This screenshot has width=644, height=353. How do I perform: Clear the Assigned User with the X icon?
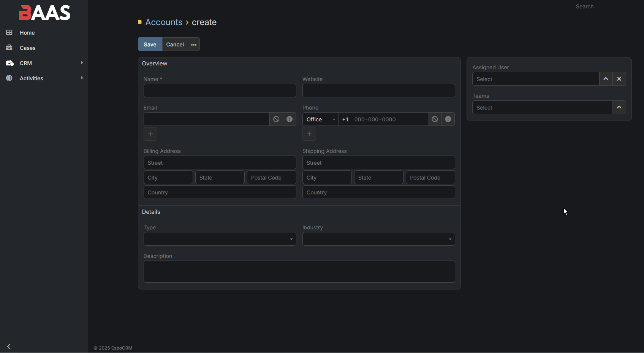click(619, 79)
